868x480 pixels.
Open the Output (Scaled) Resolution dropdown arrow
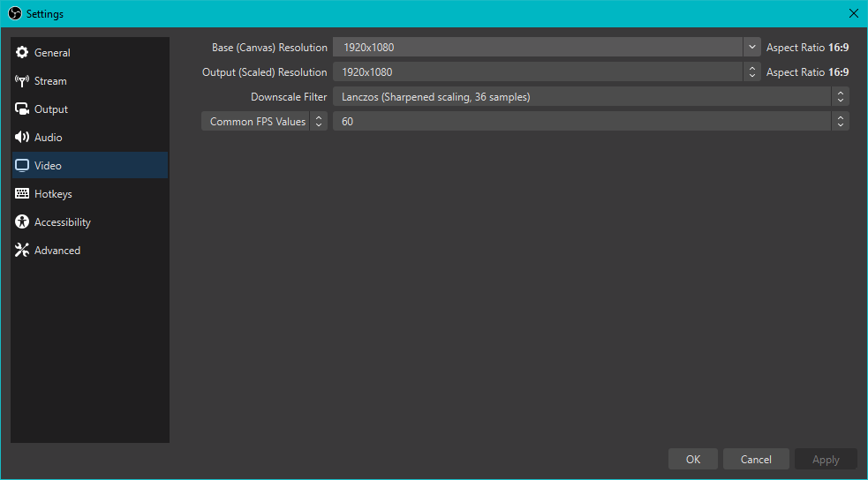(x=751, y=72)
